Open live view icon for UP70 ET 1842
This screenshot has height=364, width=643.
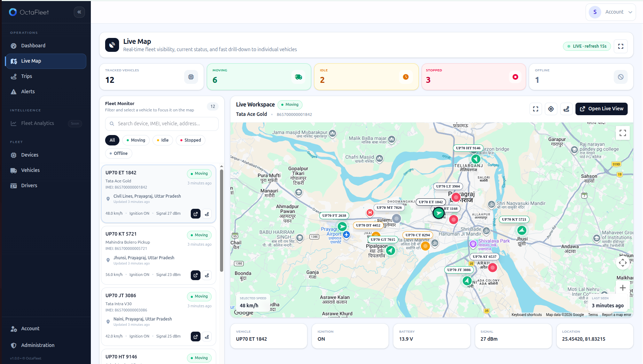click(196, 214)
